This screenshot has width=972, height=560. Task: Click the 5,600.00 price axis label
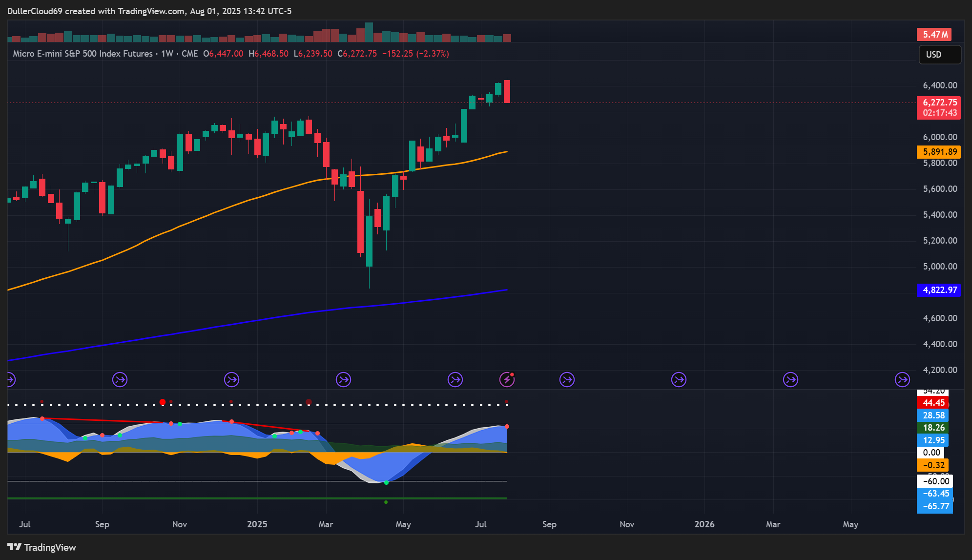(940, 189)
